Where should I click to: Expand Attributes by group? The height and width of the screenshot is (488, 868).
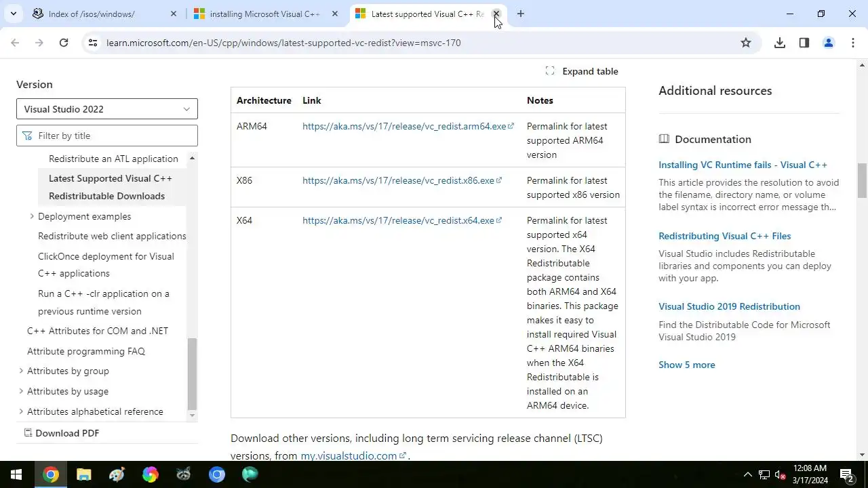[x=21, y=371]
